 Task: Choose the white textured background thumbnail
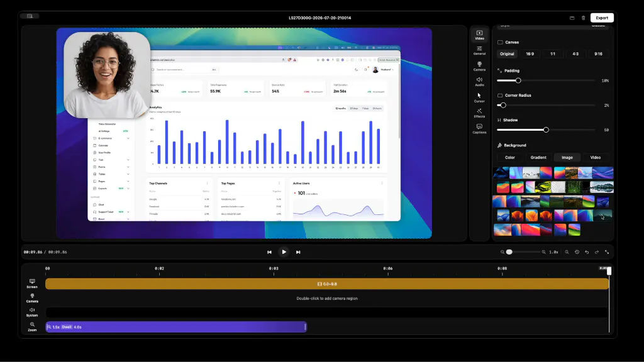[558, 187]
